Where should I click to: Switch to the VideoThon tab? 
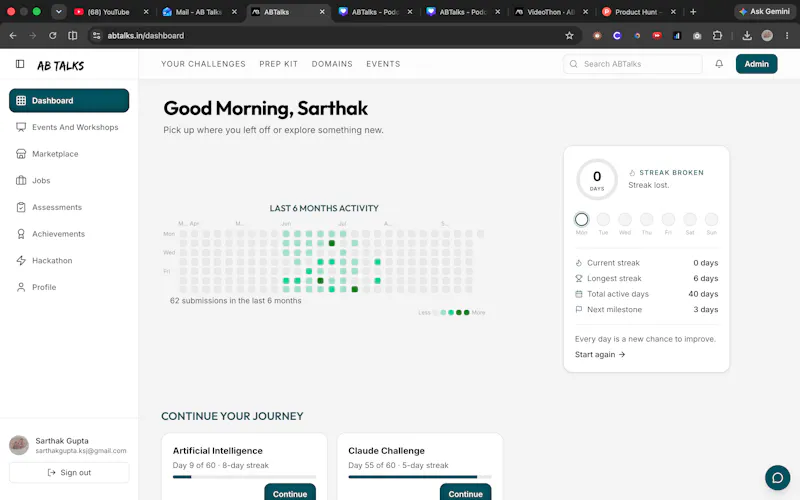pos(550,12)
